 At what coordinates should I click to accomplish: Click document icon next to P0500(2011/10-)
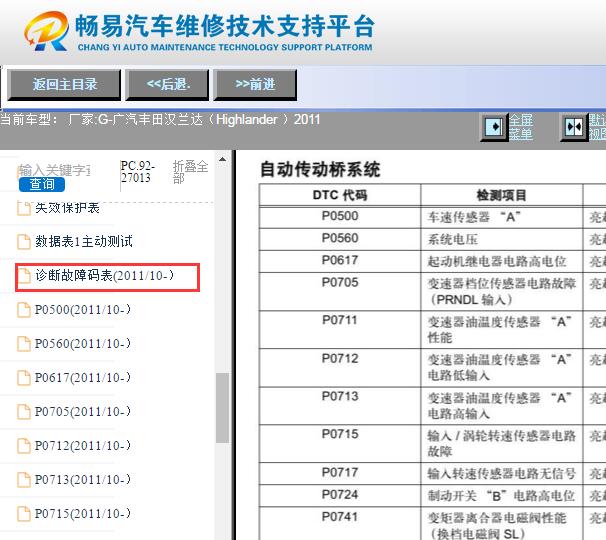pos(24,310)
